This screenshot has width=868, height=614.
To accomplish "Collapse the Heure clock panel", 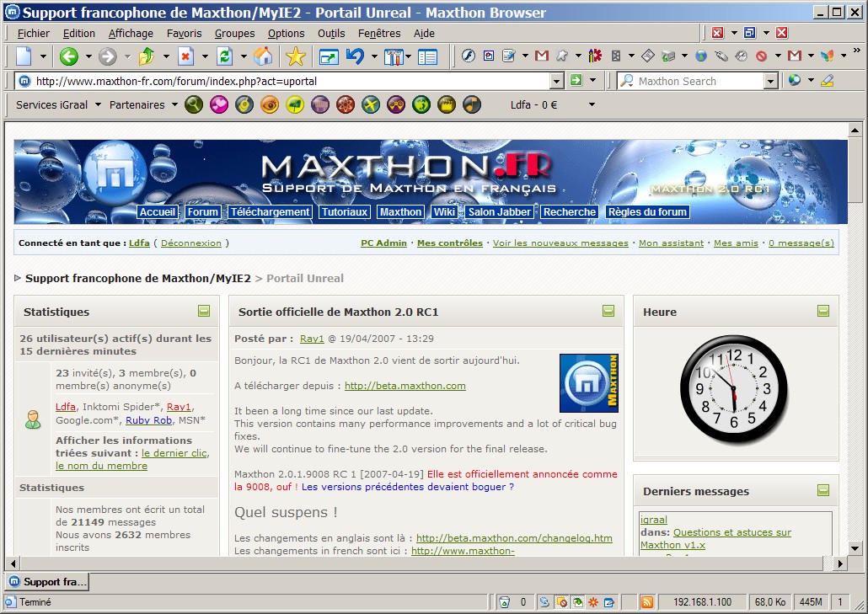I will tap(823, 311).
